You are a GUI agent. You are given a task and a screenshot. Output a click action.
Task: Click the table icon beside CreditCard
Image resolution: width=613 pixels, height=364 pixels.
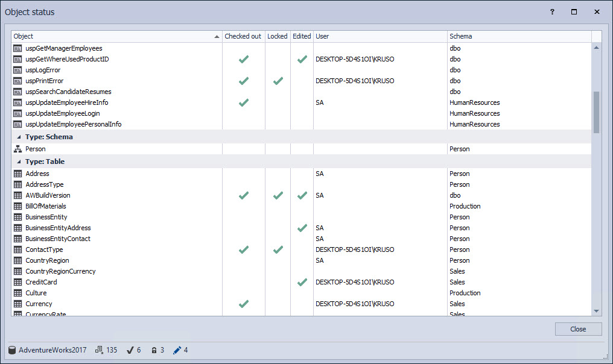click(17, 282)
